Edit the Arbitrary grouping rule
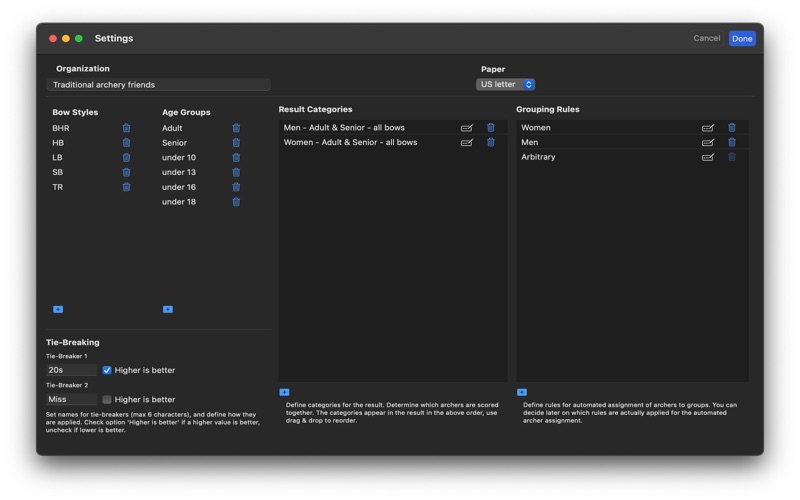Image resolution: width=800 pixels, height=500 pixels. [x=708, y=158]
